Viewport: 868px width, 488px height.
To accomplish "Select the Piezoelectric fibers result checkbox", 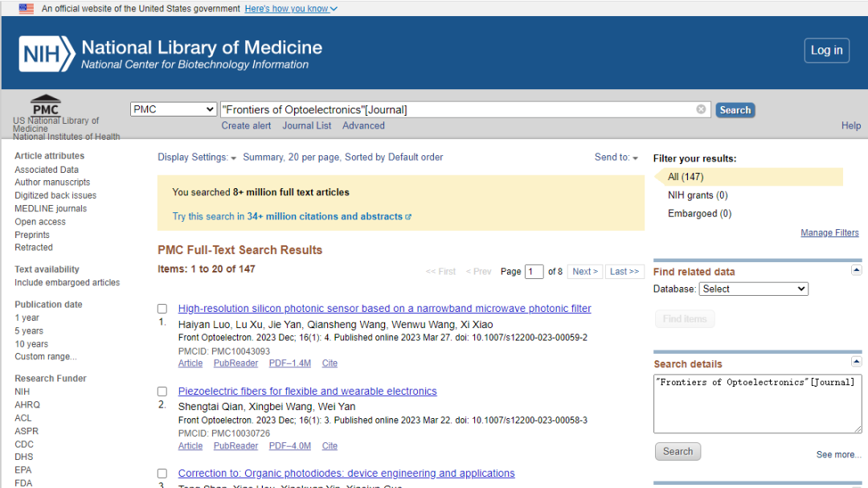I will pyautogui.click(x=162, y=391).
